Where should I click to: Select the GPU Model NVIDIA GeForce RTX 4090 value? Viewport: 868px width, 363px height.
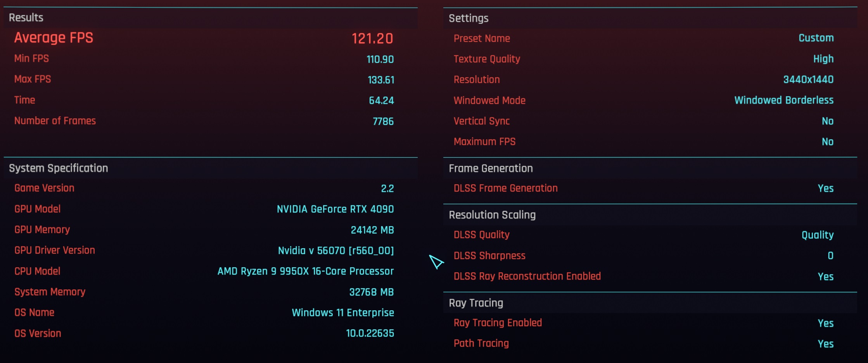(x=335, y=209)
